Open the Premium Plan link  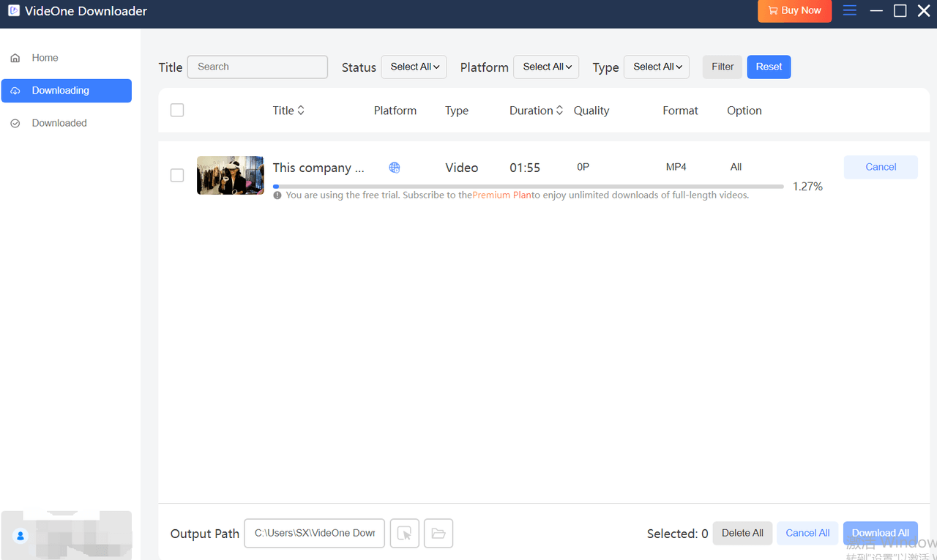[x=501, y=195]
